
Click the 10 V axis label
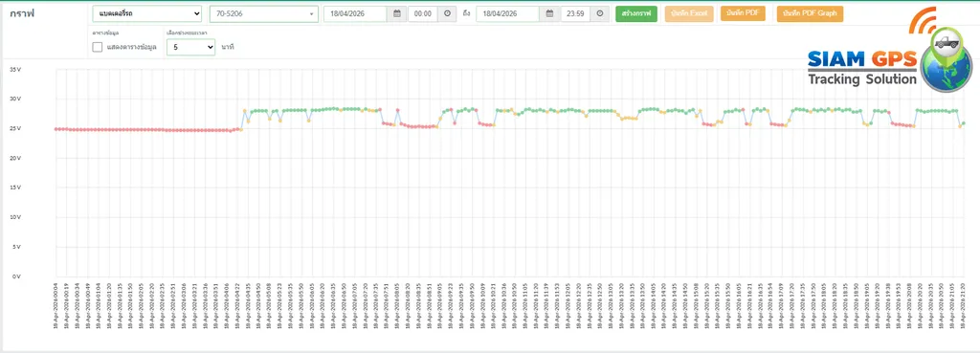[15, 217]
